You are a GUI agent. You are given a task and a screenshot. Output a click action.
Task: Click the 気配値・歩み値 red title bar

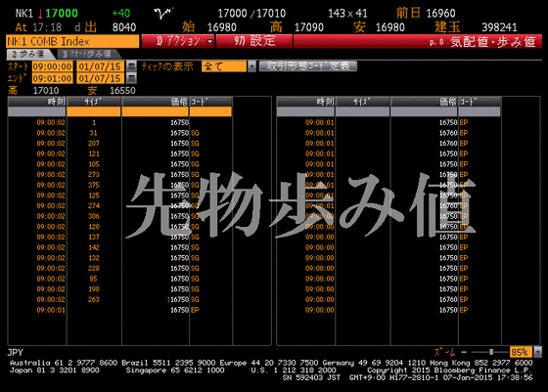(x=418, y=41)
